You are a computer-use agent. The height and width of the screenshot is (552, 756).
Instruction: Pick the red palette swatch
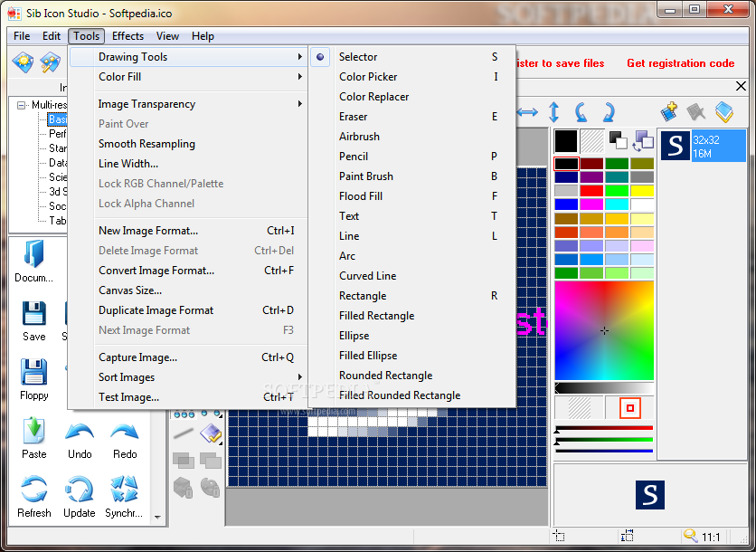591,191
